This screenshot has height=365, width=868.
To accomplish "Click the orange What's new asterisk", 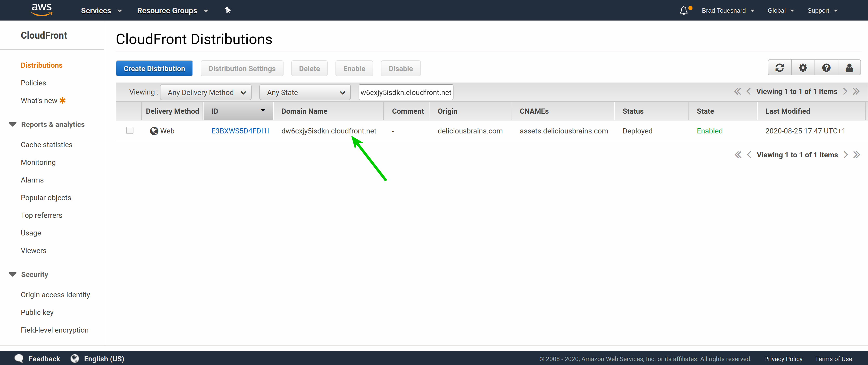I will pos(63,100).
